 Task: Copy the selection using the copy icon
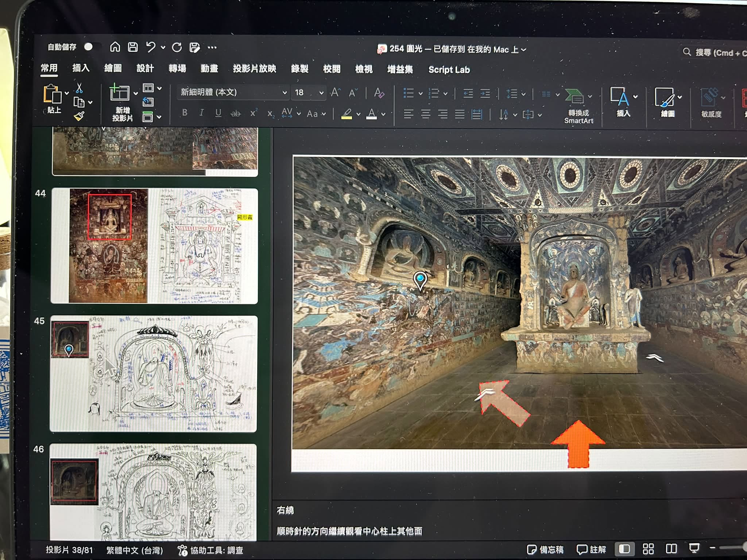(79, 102)
